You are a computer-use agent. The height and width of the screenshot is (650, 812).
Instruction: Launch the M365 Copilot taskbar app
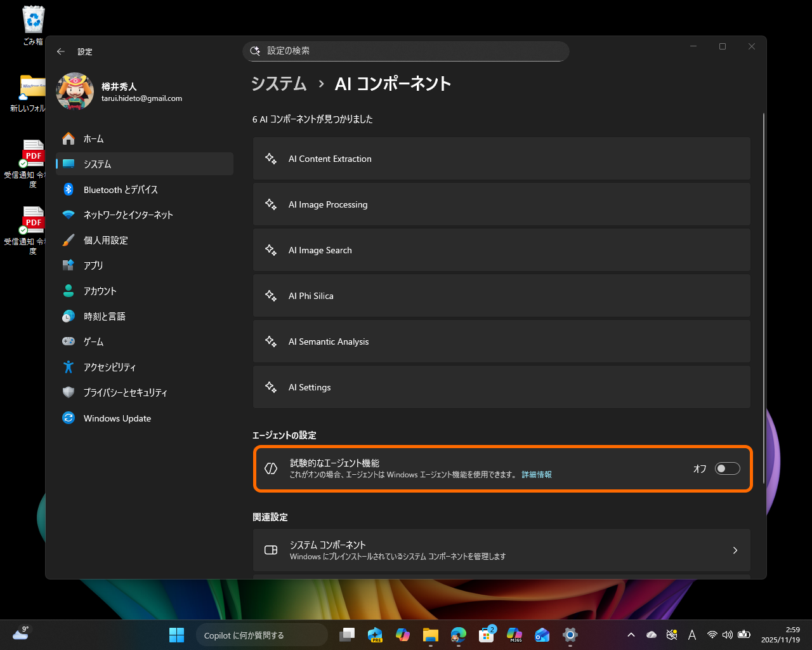point(514,635)
